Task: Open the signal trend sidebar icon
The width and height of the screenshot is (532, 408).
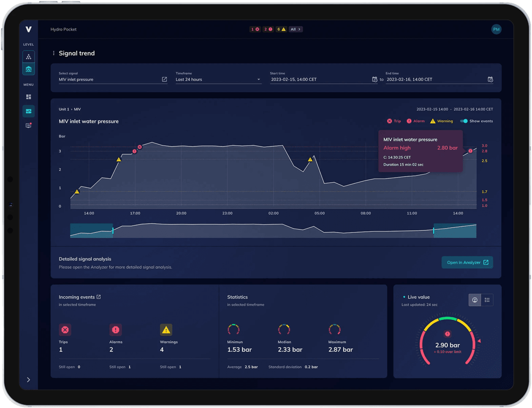Action: pos(28,111)
